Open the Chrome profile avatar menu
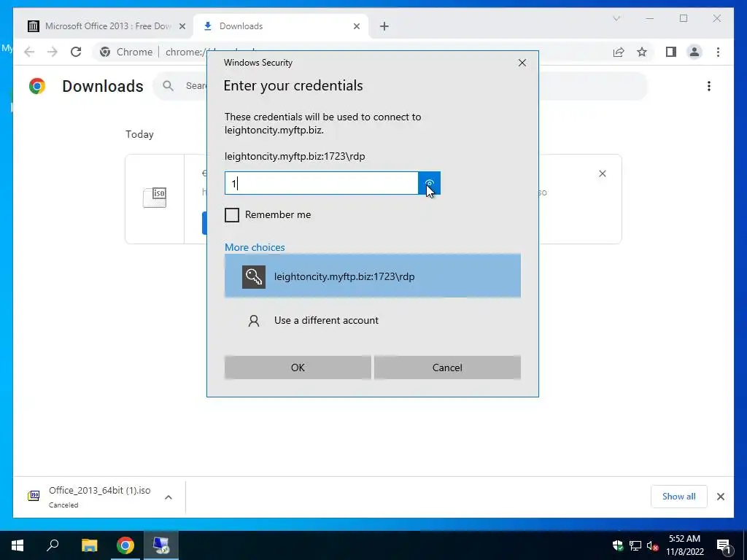The width and height of the screenshot is (747, 560). coord(694,52)
